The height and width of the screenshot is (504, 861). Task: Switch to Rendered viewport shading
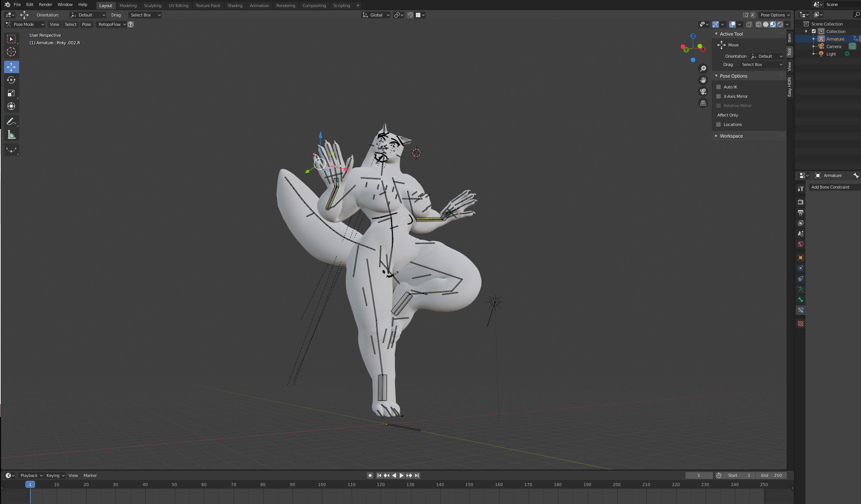tap(780, 24)
